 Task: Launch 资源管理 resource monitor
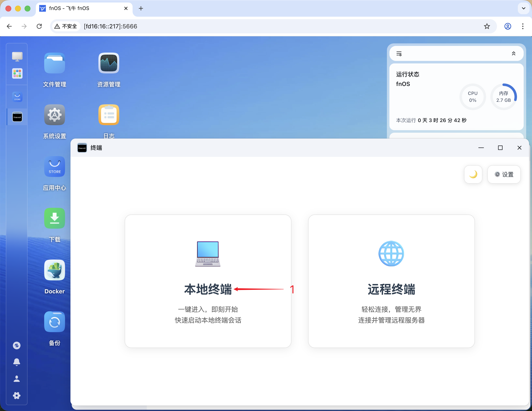(x=109, y=63)
